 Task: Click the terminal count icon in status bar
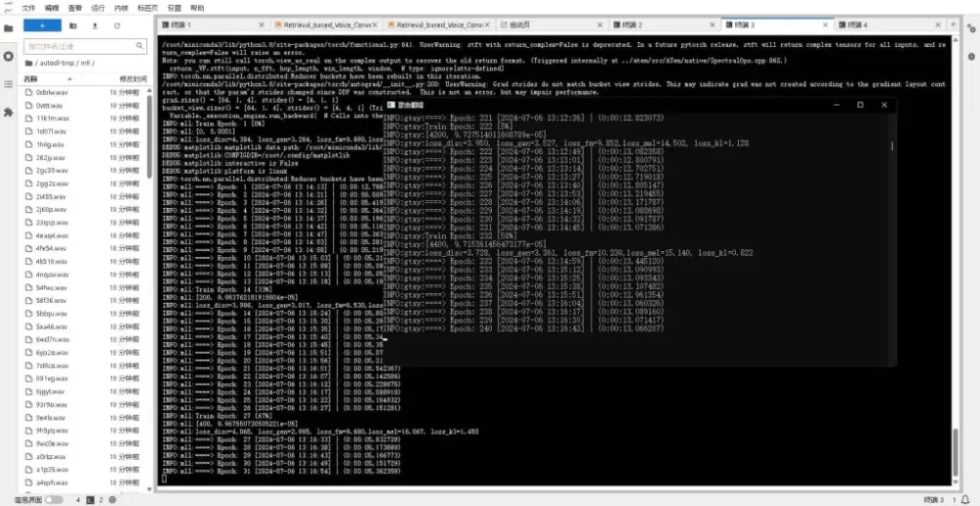click(x=90, y=500)
